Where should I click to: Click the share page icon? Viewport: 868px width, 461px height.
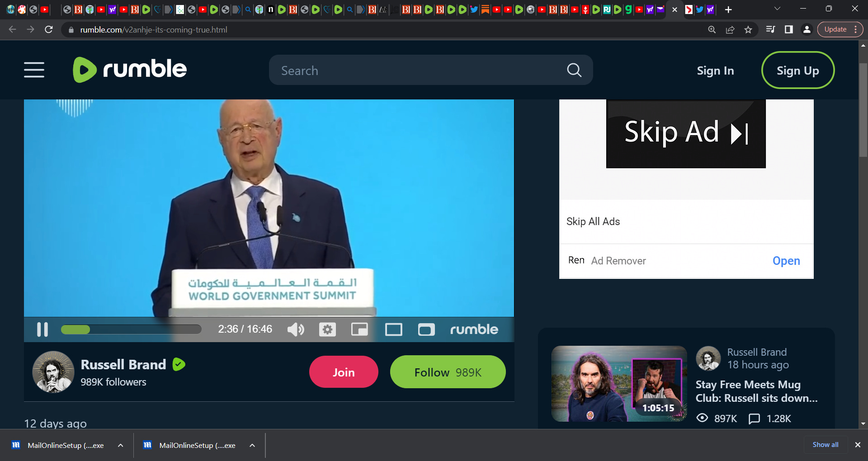(x=730, y=29)
